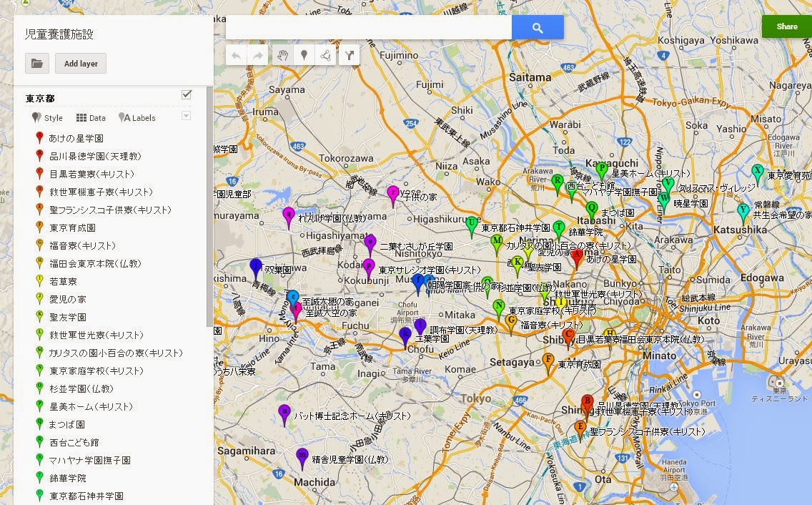Select 品川景徳学園(天理教) in the list
Screen dimensions: 812x505
click(95, 156)
